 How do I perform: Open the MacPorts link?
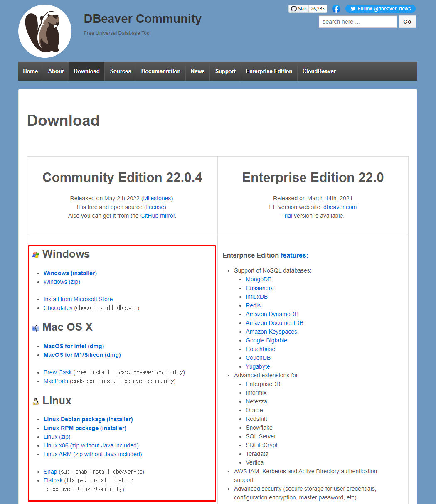(x=56, y=381)
